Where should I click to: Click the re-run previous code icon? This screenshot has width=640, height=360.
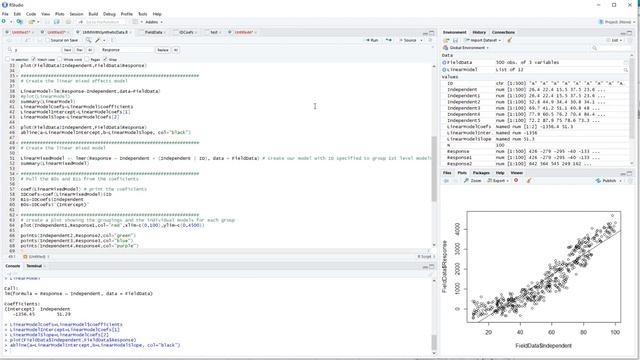pos(389,40)
